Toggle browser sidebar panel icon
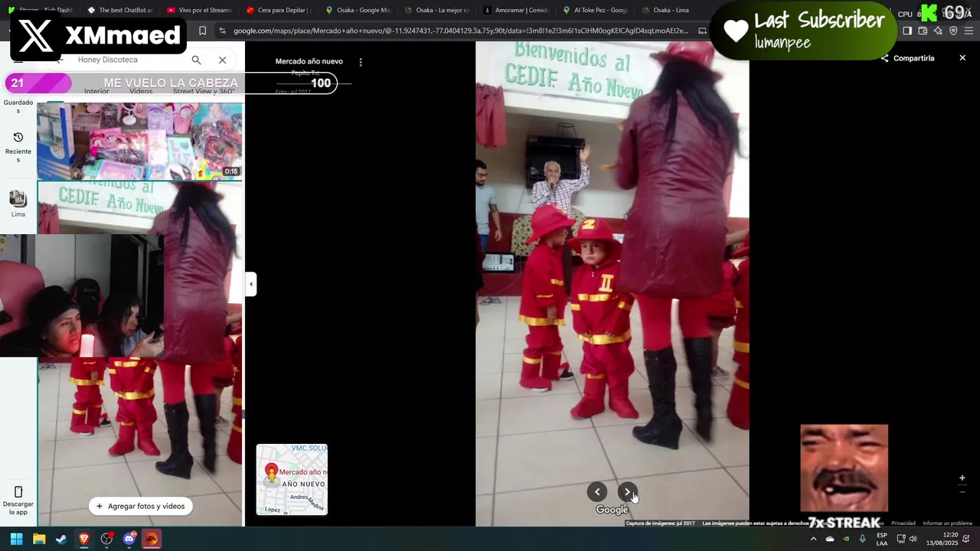Image resolution: width=980 pixels, height=551 pixels. tap(907, 31)
